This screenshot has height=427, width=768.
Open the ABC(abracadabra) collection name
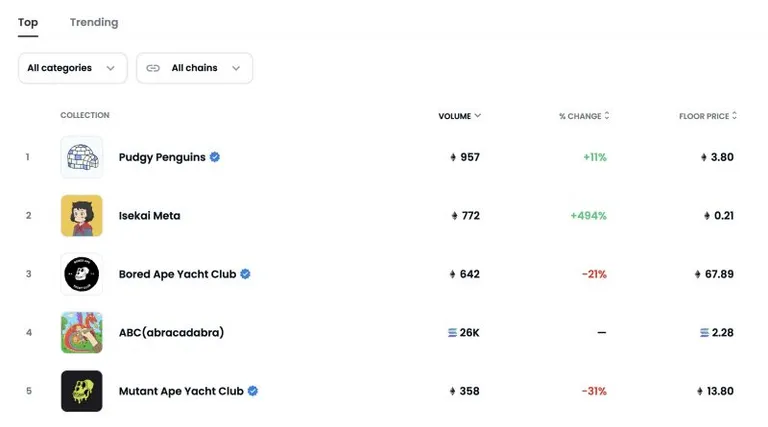point(171,332)
